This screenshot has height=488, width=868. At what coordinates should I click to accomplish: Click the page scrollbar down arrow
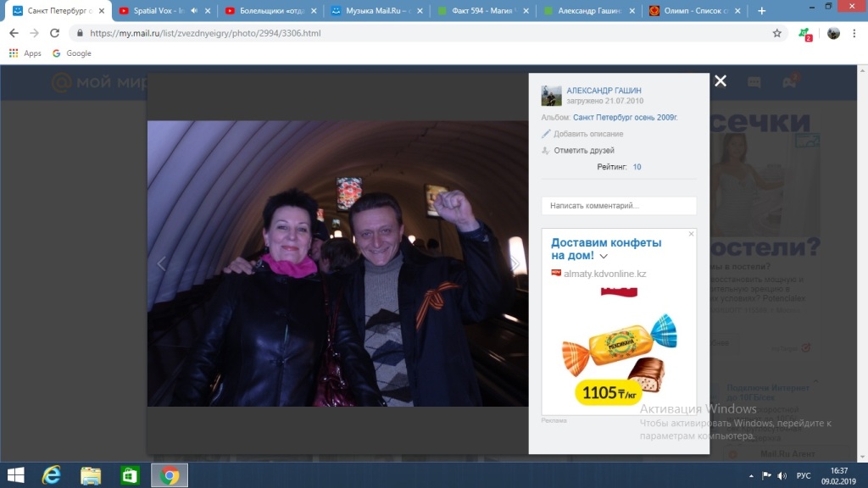click(x=862, y=457)
